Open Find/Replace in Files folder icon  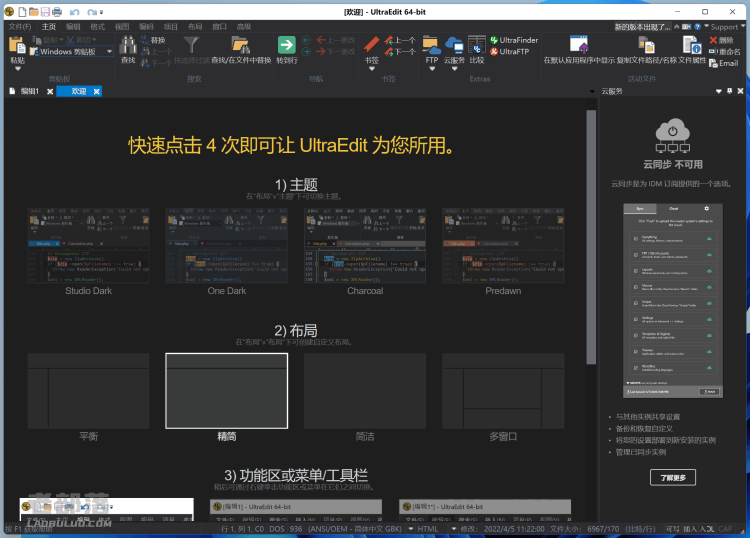(241, 45)
